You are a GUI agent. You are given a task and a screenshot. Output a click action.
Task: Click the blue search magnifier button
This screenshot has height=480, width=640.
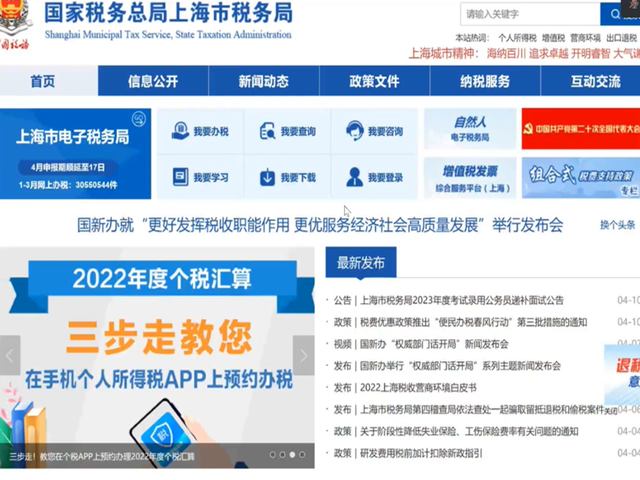[615, 14]
